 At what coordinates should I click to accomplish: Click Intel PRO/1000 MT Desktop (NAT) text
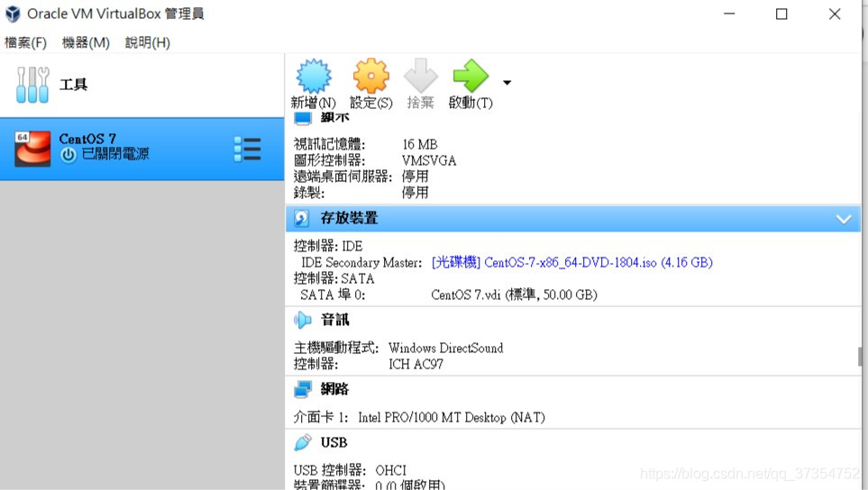click(452, 417)
